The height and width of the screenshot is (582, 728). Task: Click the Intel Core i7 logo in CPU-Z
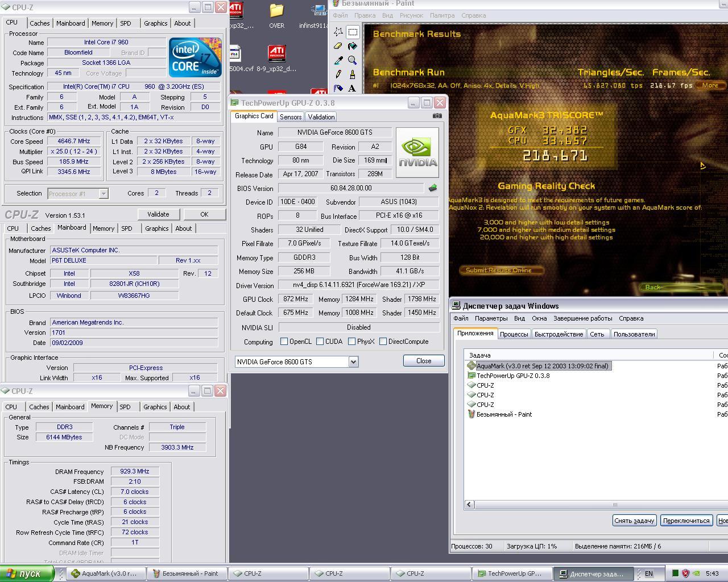click(195, 57)
